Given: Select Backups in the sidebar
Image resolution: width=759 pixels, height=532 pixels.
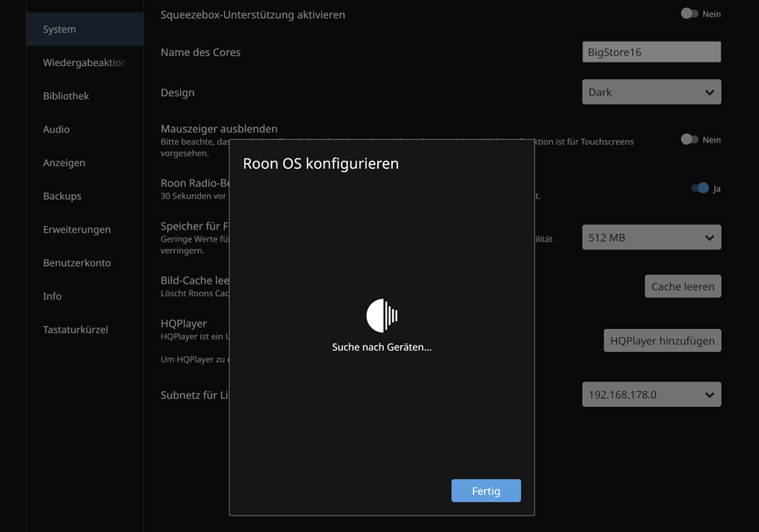Looking at the screenshot, I should pyautogui.click(x=60, y=196).
